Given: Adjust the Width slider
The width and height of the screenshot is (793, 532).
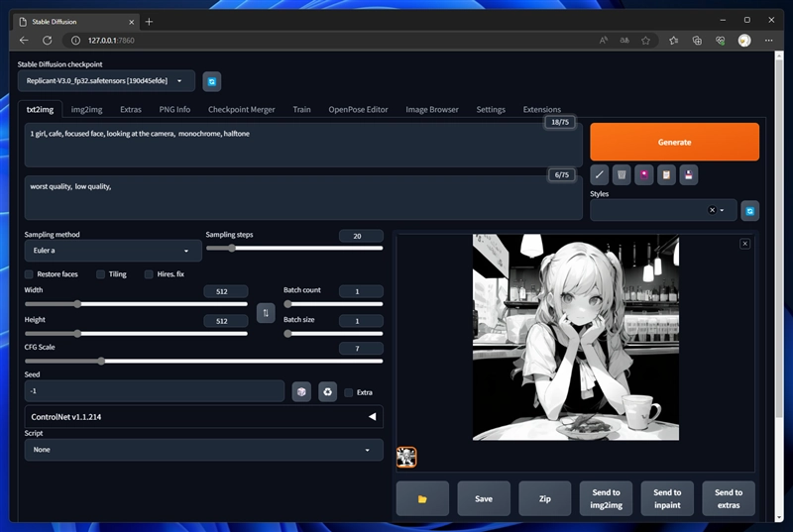Looking at the screenshot, I should pyautogui.click(x=136, y=304).
